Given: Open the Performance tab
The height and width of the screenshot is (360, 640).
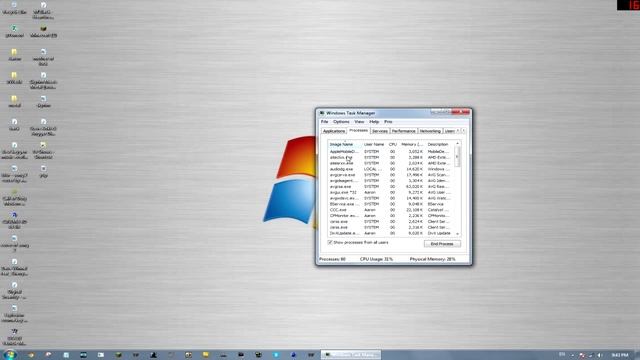Looking at the screenshot, I should pos(404,131).
